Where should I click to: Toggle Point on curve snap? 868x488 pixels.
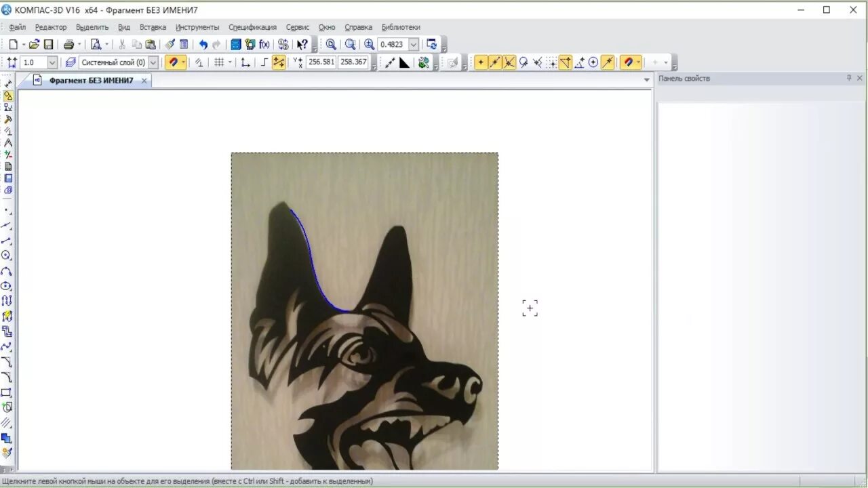[x=608, y=62]
